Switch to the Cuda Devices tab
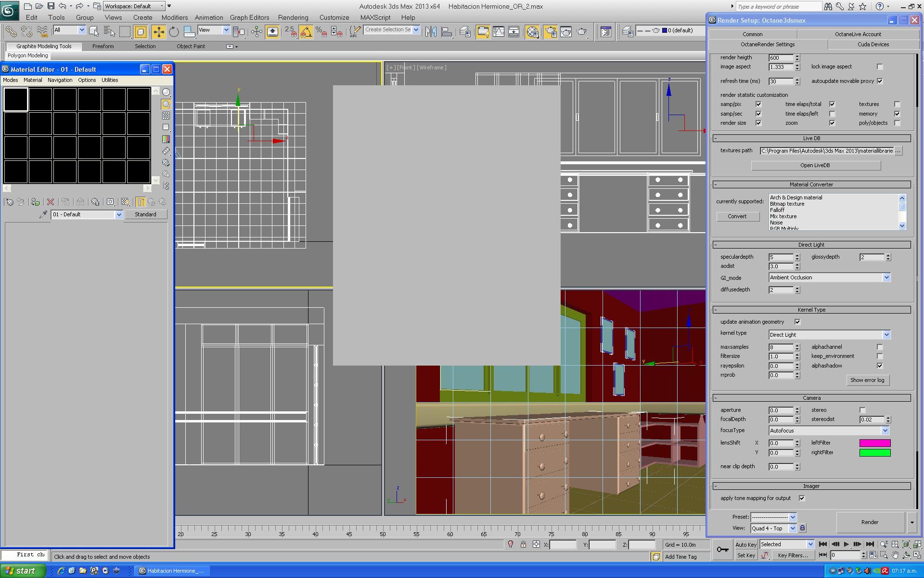Viewport: 924px width, 578px height. pos(873,44)
